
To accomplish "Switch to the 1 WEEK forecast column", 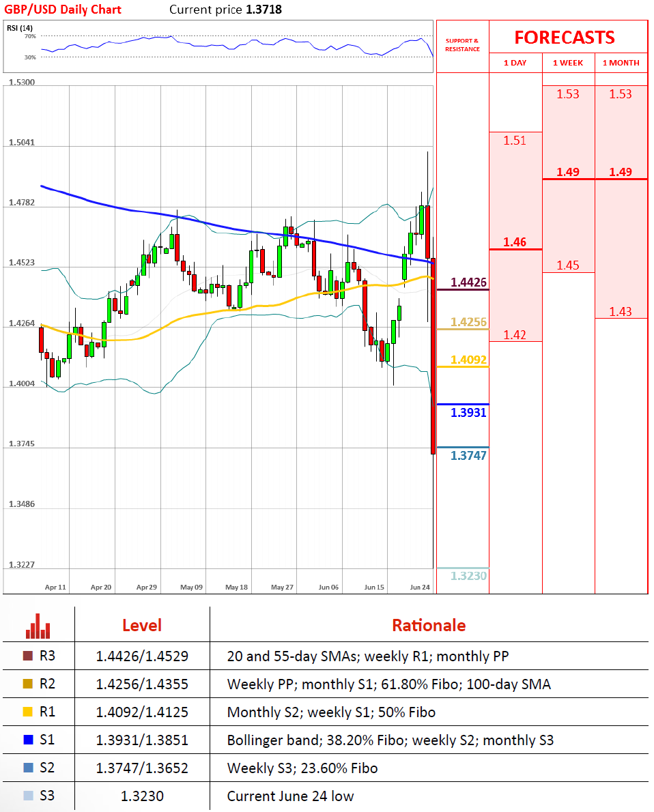I will pos(568,63).
